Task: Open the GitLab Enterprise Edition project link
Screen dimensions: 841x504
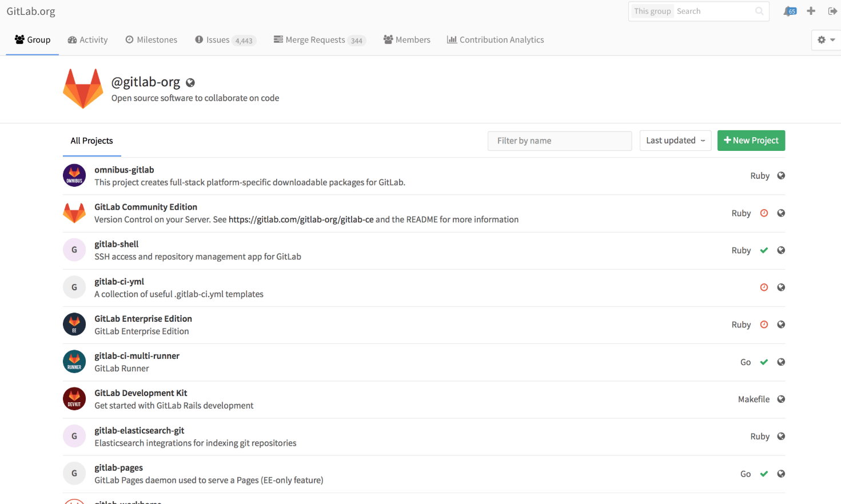Action: tap(144, 319)
